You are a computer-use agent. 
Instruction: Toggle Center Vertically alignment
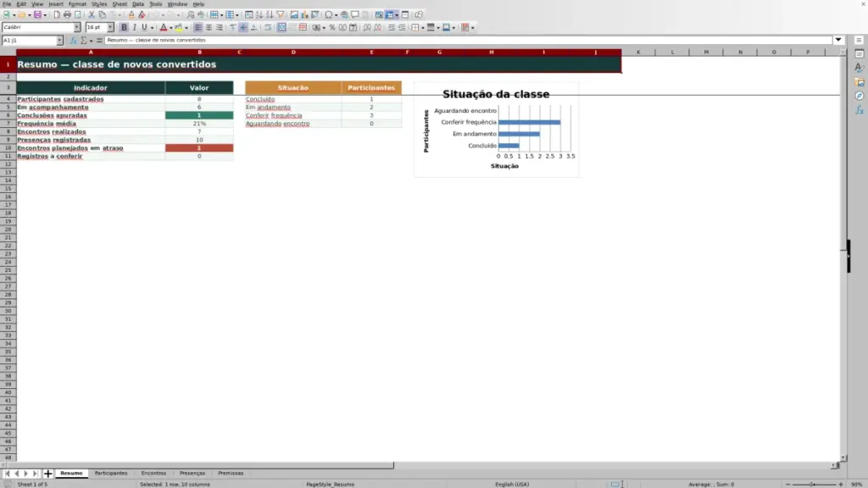pos(243,28)
